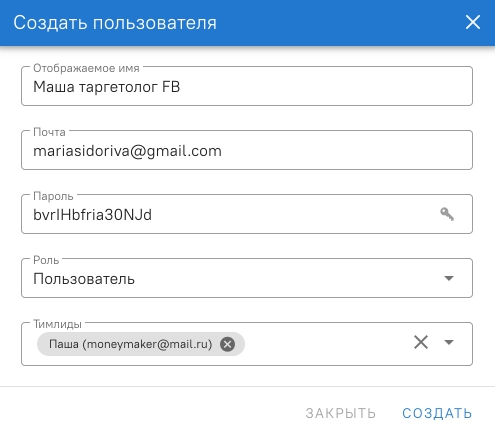The height and width of the screenshot is (435, 495).
Task: Click the Создать пользователя dialog title
Action: click(x=115, y=23)
